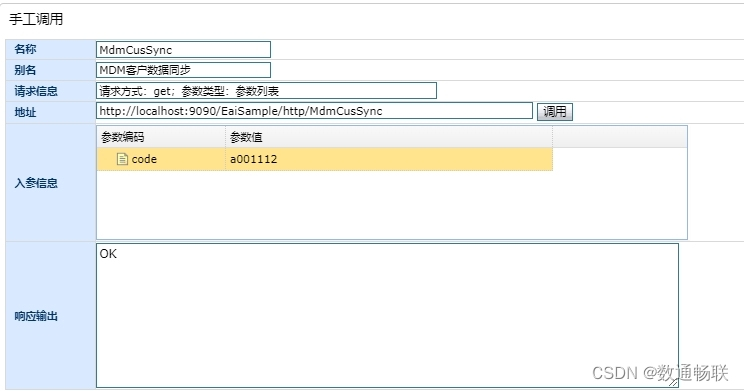This screenshot has width=744, height=391.
Task: Click the 别名 field with MDM客户数据同步
Action: [183, 70]
